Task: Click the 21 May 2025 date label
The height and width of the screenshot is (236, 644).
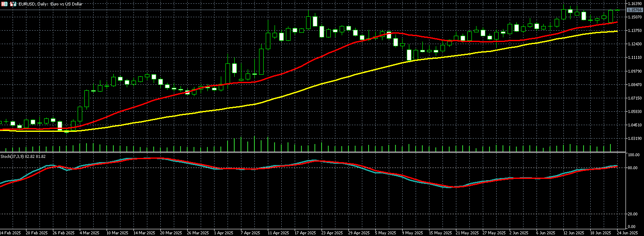Action: point(467,233)
